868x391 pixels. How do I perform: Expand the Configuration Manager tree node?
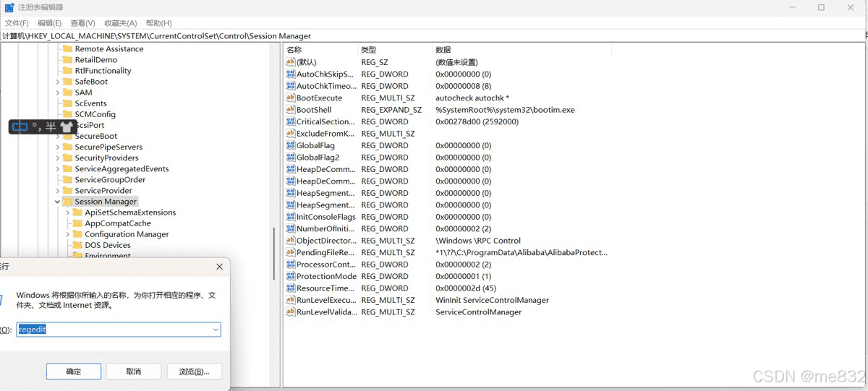click(x=68, y=234)
